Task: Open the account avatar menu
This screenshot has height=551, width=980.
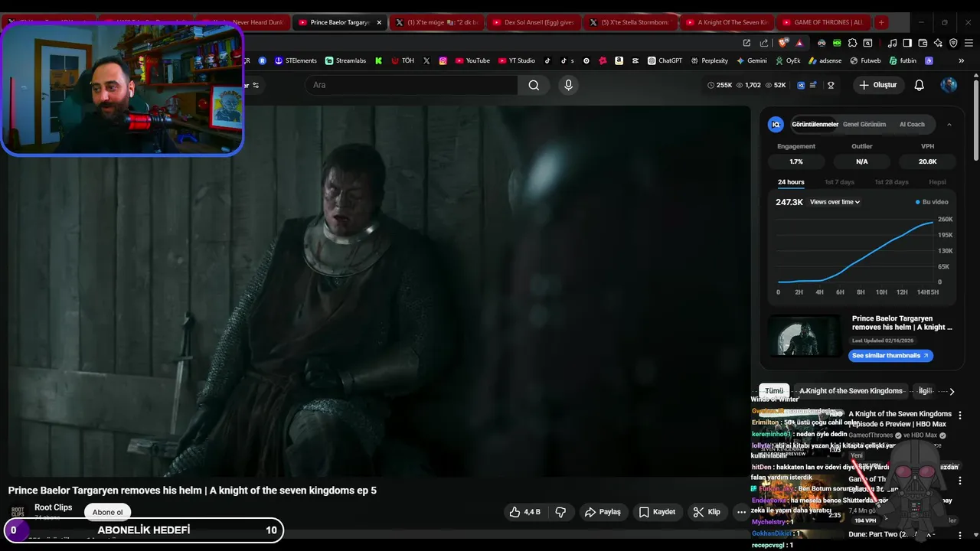Action: click(949, 85)
